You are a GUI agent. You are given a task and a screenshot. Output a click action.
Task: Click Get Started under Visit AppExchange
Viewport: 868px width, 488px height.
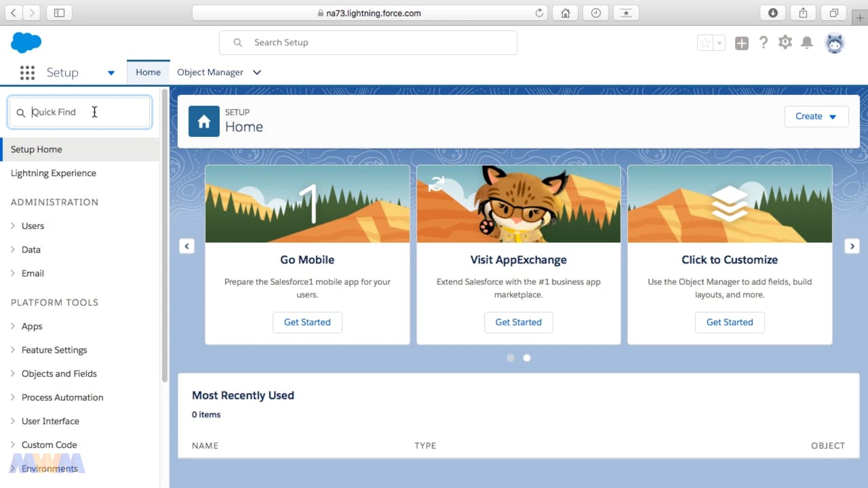click(518, 322)
